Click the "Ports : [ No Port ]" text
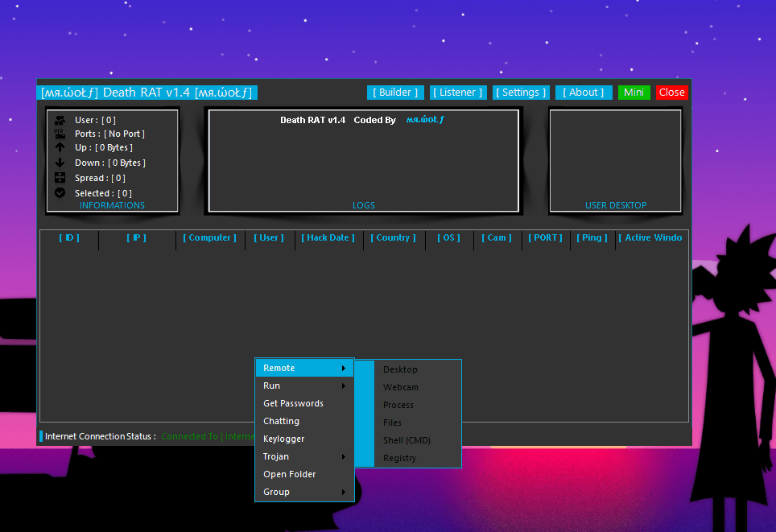This screenshot has width=776, height=532. pos(109,134)
